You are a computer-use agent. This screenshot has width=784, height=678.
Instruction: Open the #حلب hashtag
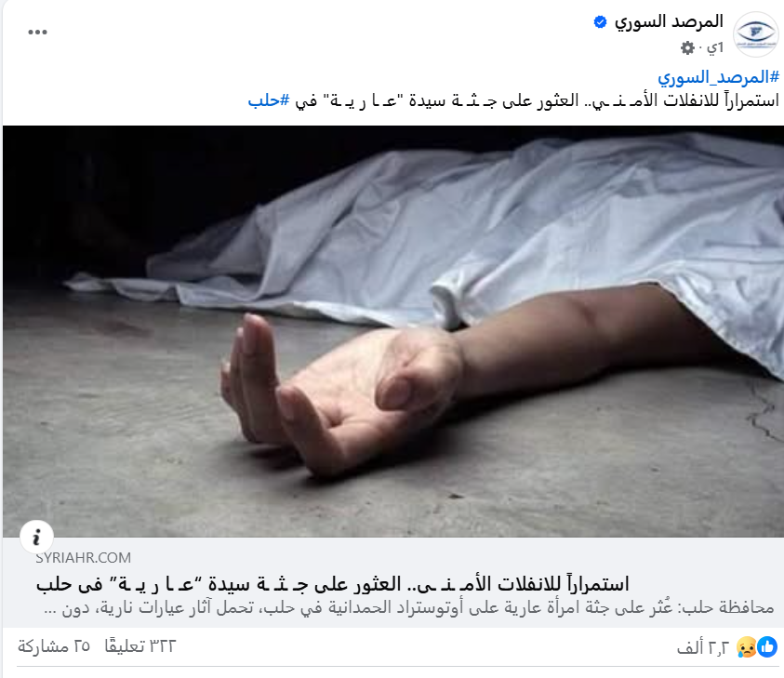(269, 100)
